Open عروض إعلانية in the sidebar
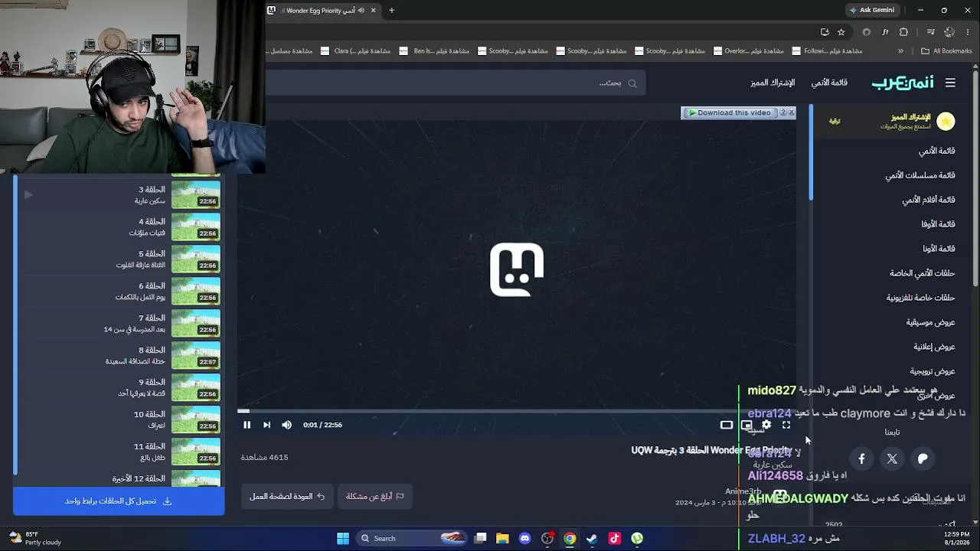 [x=934, y=347]
